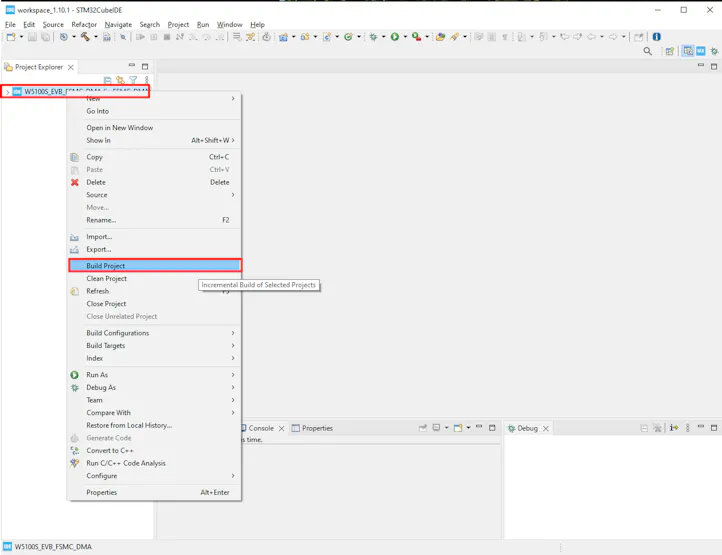Viewport: 722px width, 555px height.
Task: Choose Import... in the context menu
Action: 155,237
